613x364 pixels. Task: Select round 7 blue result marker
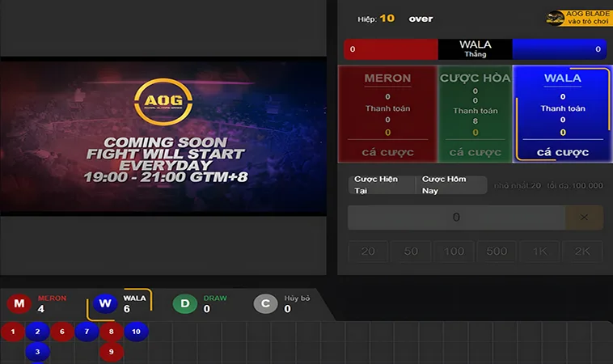(x=87, y=332)
